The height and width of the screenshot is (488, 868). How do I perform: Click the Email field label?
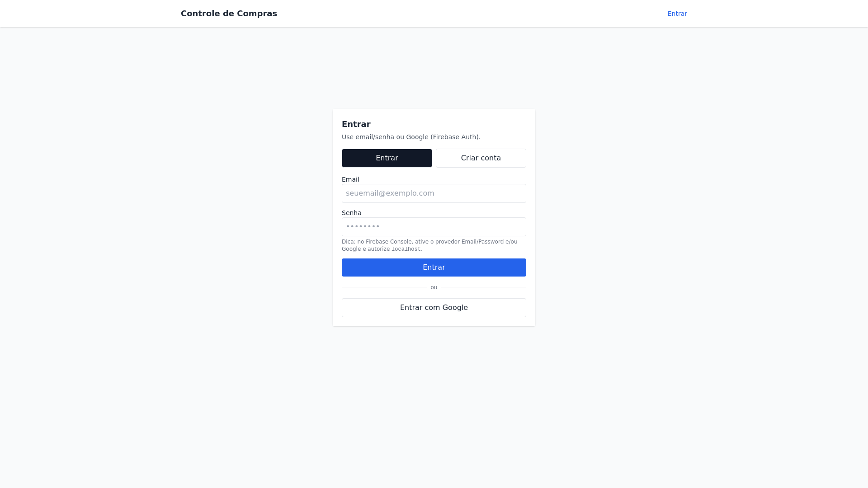tap(350, 179)
